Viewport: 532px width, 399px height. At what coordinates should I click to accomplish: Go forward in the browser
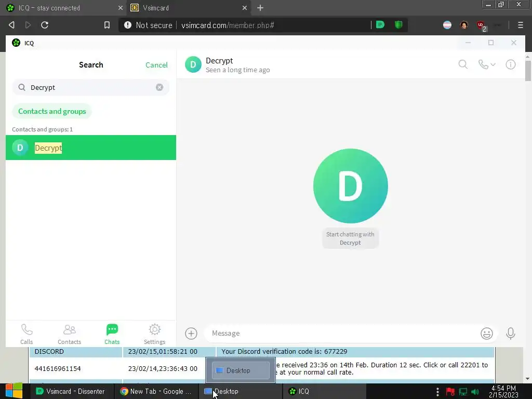click(x=28, y=25)
